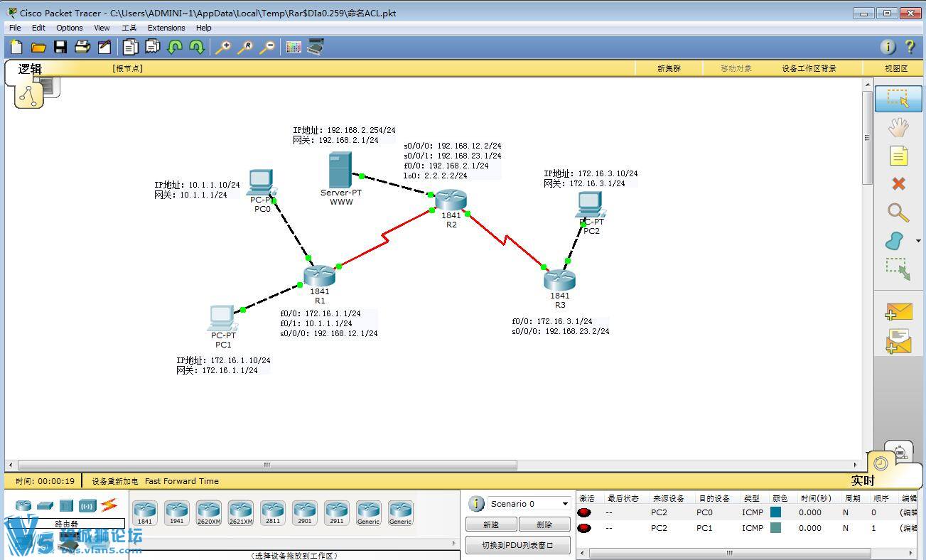Click the PC2 device

click(590, 205)
